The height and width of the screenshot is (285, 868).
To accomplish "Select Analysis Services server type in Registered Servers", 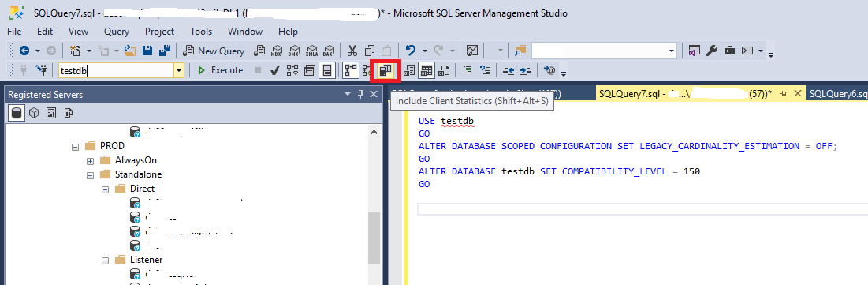I will coord(34,113).
